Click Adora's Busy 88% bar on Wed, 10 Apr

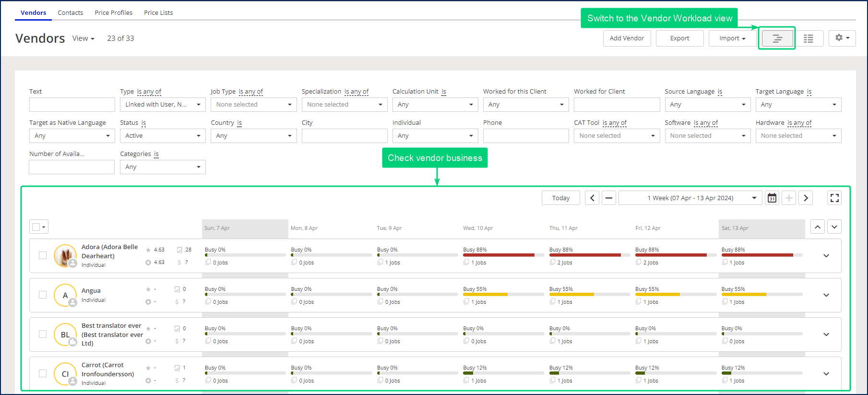pyautogui.click(x=503, y=255)
